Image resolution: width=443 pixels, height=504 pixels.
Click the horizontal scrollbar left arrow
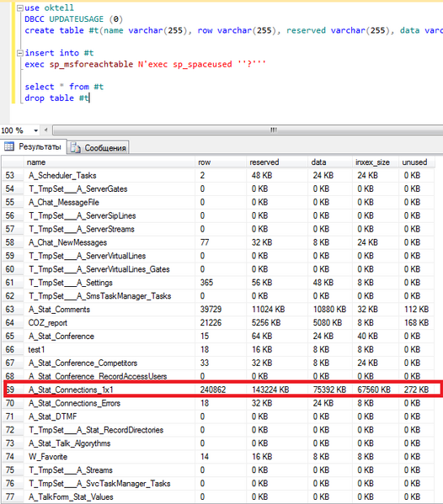(x=46, y=130)
